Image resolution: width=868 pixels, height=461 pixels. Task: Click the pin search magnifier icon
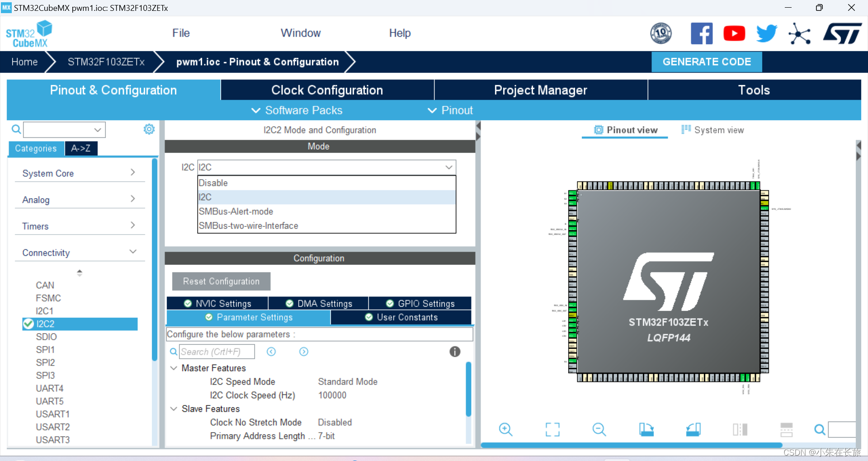pyautogui.click(x=820, y=429)
